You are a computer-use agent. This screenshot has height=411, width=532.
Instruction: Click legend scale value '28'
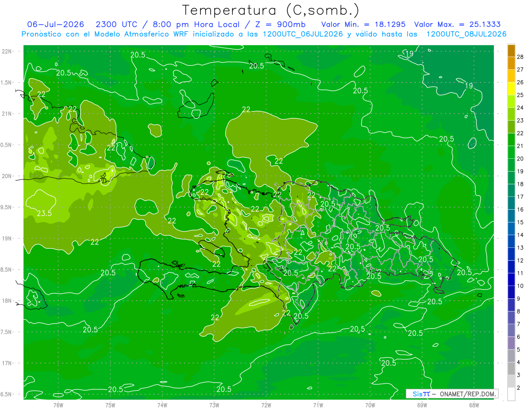click(520, 57)
